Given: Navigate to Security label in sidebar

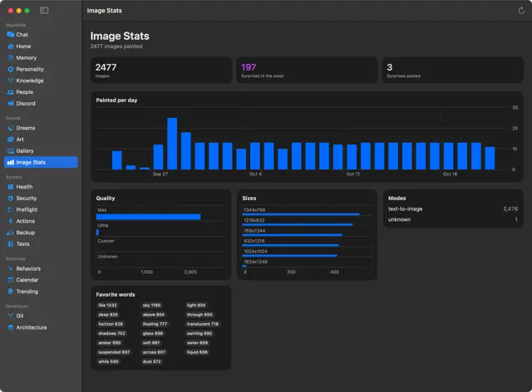Looking at the screenshot, I should click(x=27, y=198).
